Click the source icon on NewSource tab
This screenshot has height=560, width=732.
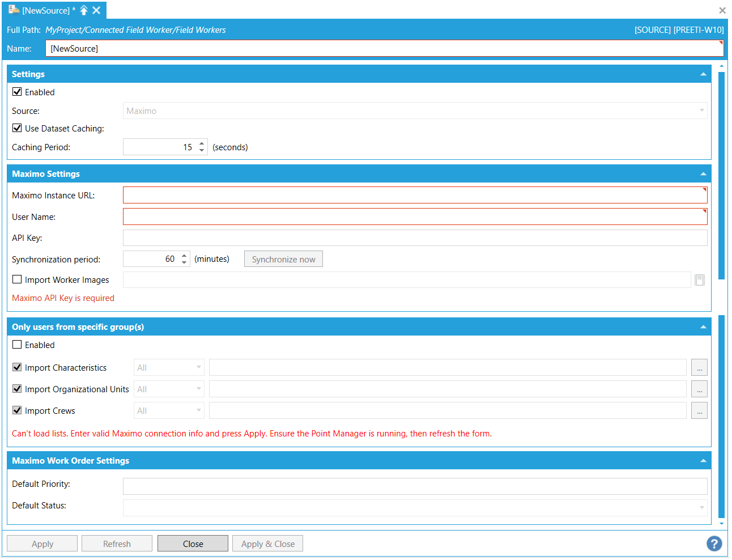pos(14,10)
